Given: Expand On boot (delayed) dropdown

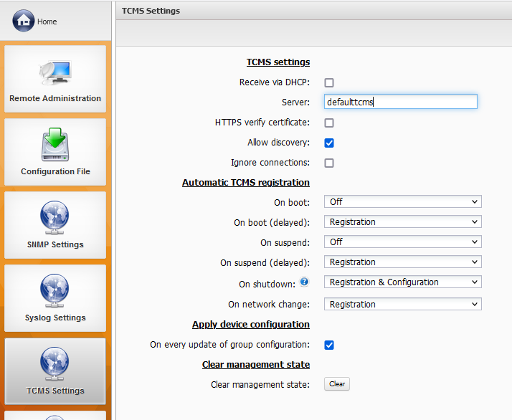Looking at the screenshot, I should point(402,222).
